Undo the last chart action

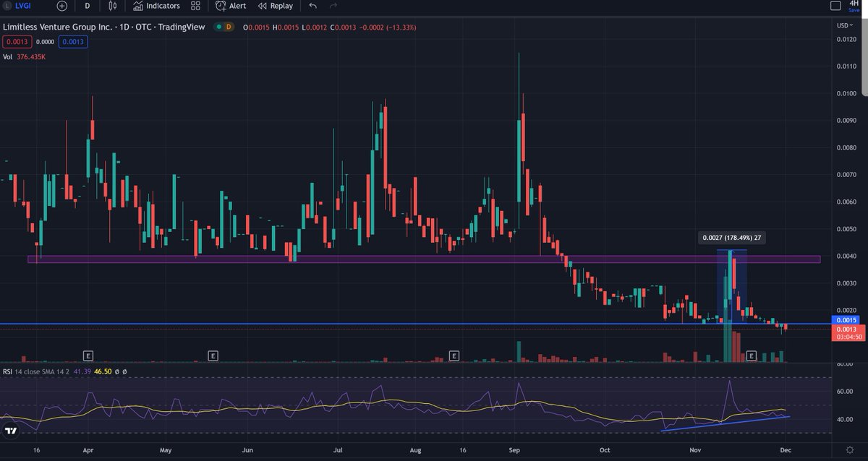coord(312,6)
